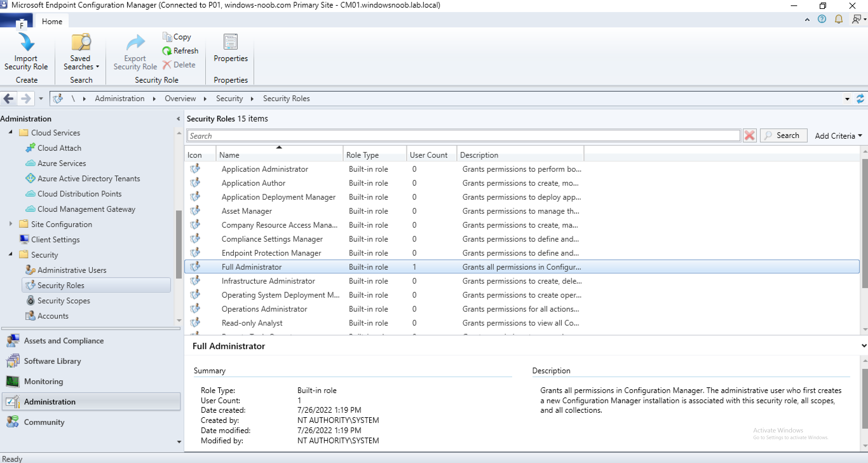Select Infrastructure Administrator role row

[522, 281]
